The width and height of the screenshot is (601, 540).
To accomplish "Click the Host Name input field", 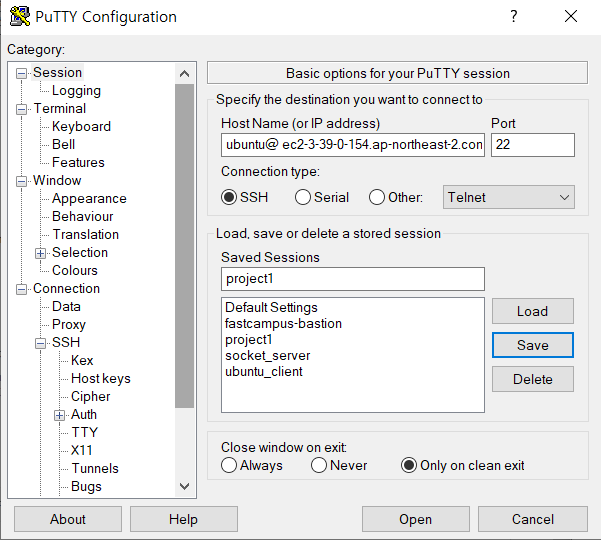I will 353,145.
